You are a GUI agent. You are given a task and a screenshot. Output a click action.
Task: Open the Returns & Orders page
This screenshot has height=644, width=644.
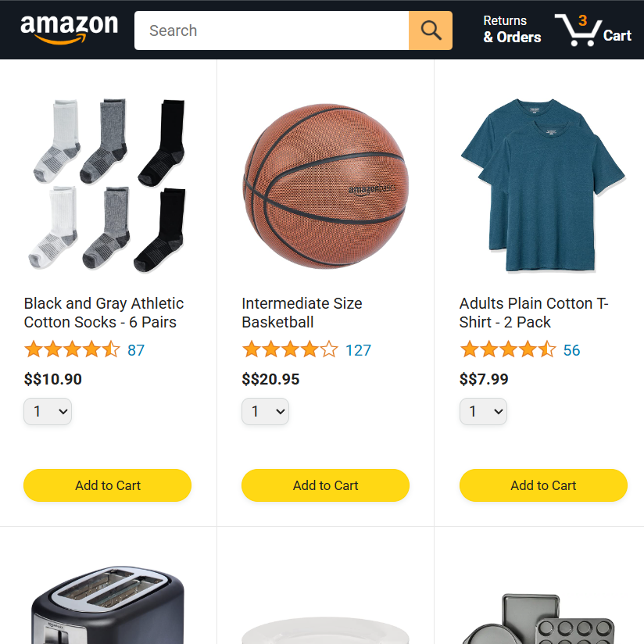[x=512, y=29]
